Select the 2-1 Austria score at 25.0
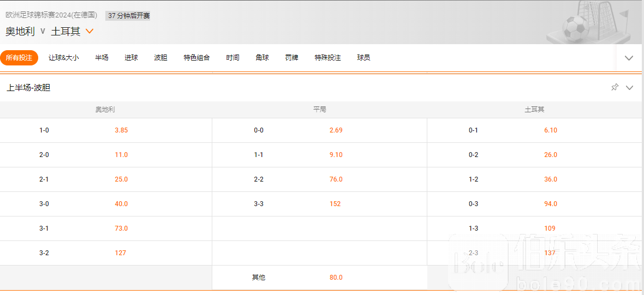 click(121, 179)
